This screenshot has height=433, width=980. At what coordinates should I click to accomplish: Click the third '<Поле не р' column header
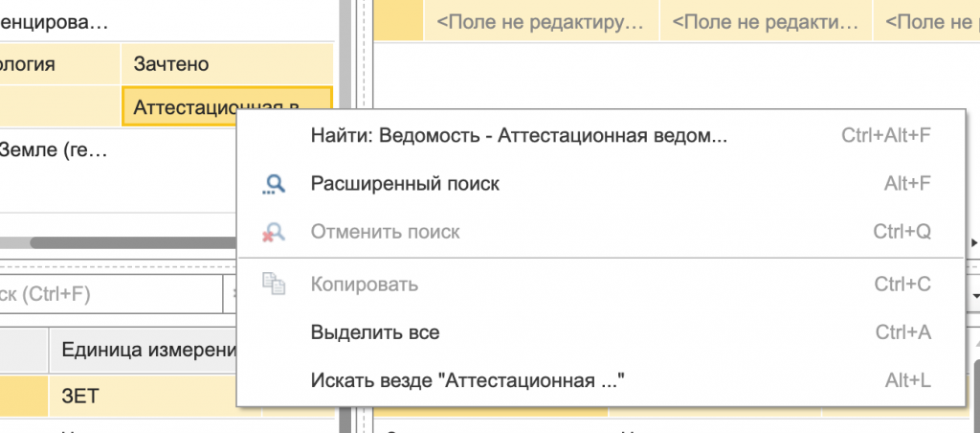click(928, 20)
